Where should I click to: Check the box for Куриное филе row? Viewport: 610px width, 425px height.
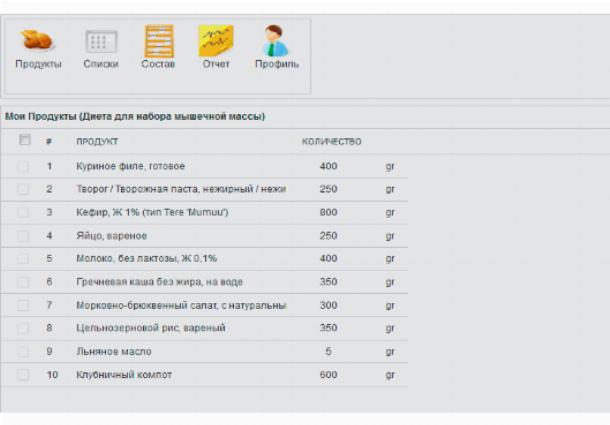pyautogui.click(x=23, y=167)
